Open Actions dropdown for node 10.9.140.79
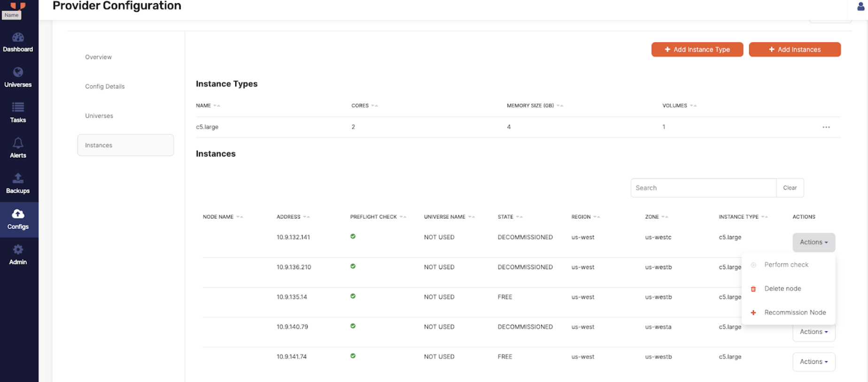This screenshot has width=868, height=382. (814, 332)
